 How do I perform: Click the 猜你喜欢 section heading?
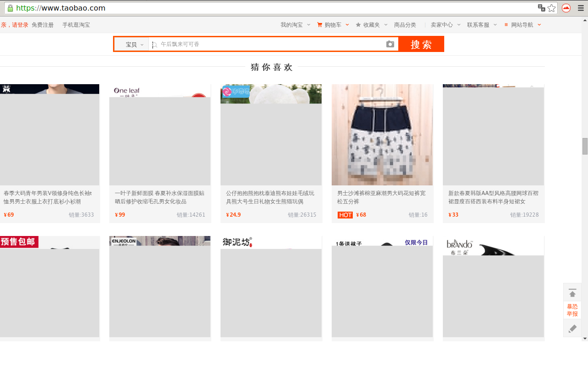[x=271, y=67]
